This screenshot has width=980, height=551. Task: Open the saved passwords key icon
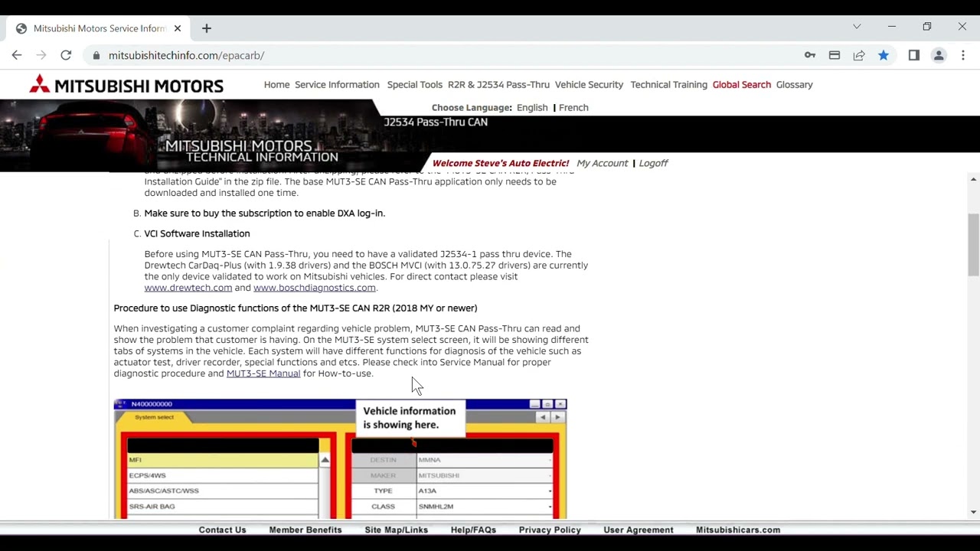coord(810,55)
